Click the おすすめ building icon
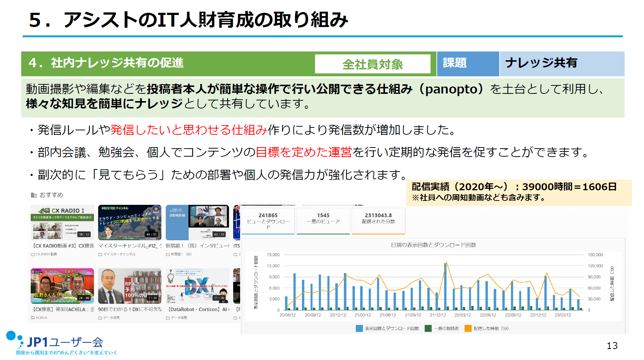The height and width of the screenshot is (360, 644). click(34, 195)
